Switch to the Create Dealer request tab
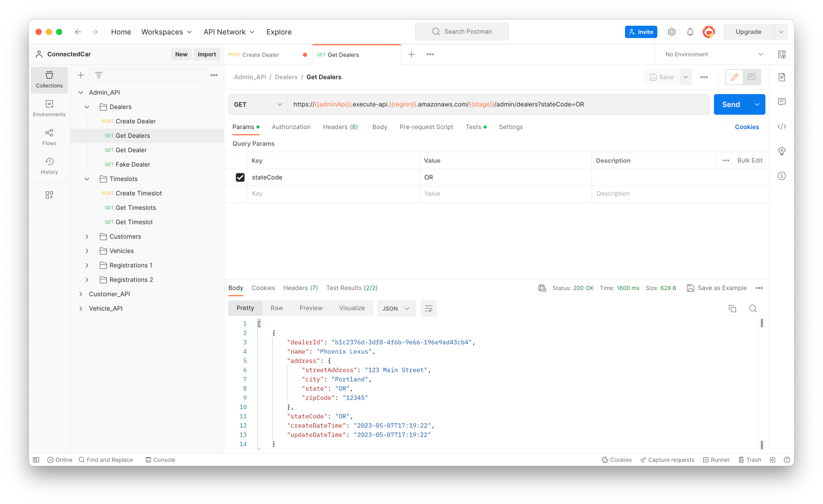Viewport: 823px width, 504px height. [268, 55]
